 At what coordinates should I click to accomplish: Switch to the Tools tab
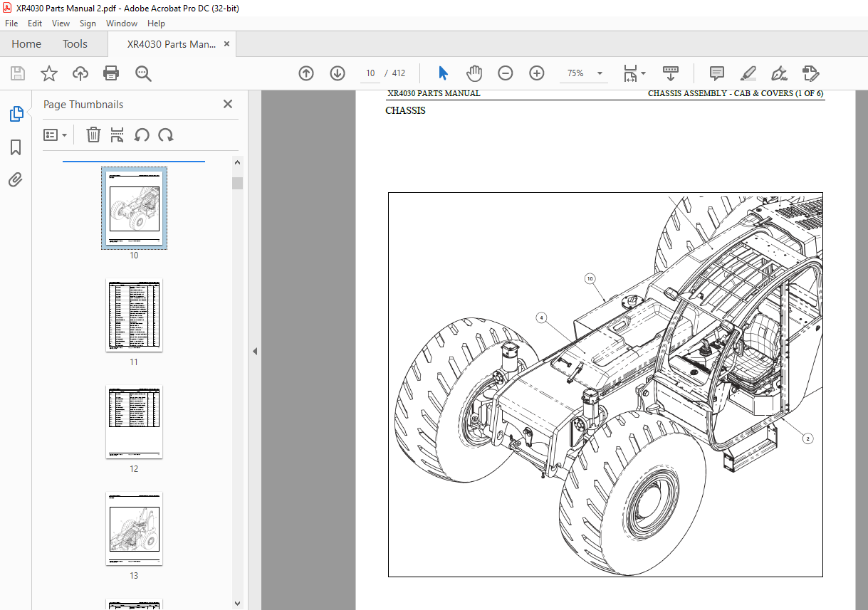(75, 43)
